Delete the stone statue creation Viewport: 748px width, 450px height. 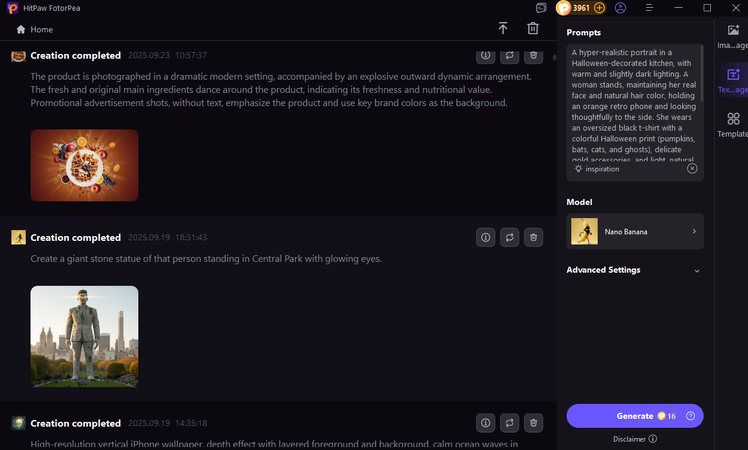pos(533,237)
